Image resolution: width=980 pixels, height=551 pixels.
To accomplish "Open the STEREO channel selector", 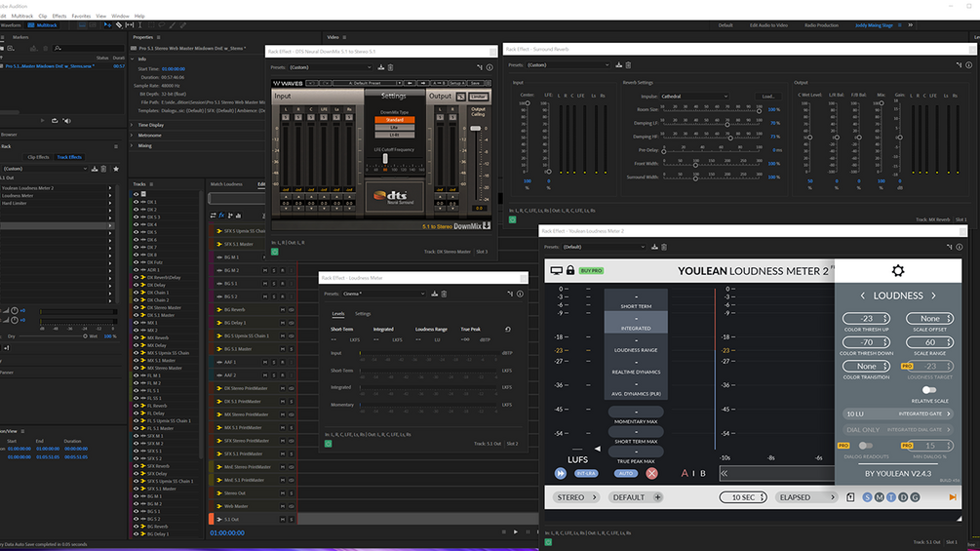I will point(575,497).
